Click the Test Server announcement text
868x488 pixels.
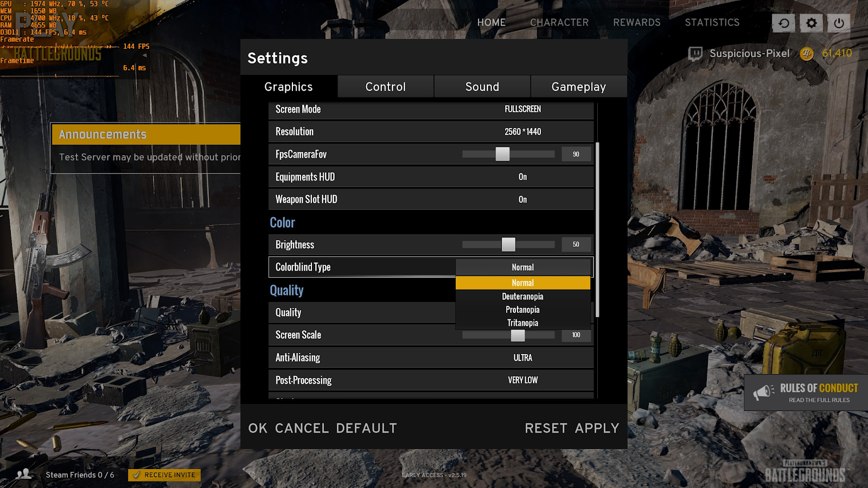tap(150, 157)
